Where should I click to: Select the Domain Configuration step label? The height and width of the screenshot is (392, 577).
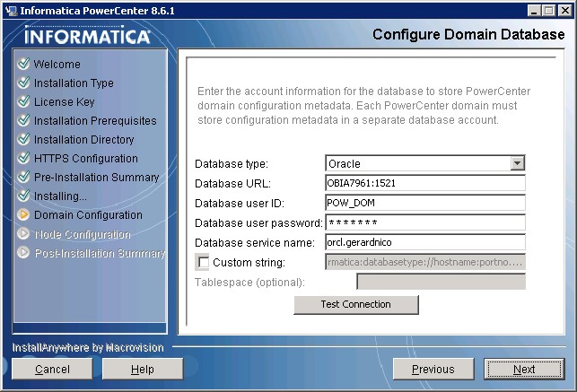click(88, 215)
